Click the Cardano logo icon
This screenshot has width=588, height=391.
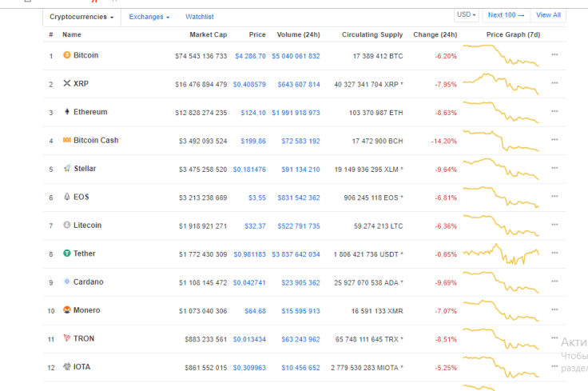coord(67,281)
